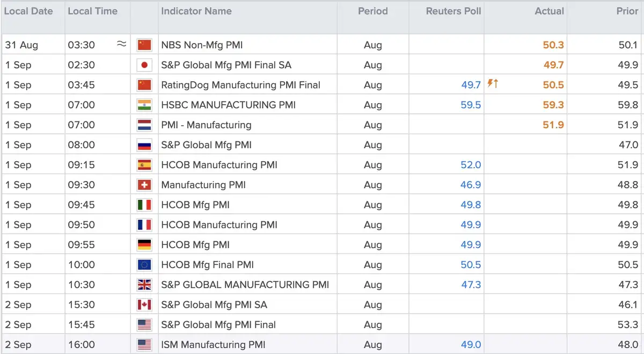Open Italy's HCOB Mfg PMI at 09:45
Screen dimensions: 644x354
click(x=195, y=205)
